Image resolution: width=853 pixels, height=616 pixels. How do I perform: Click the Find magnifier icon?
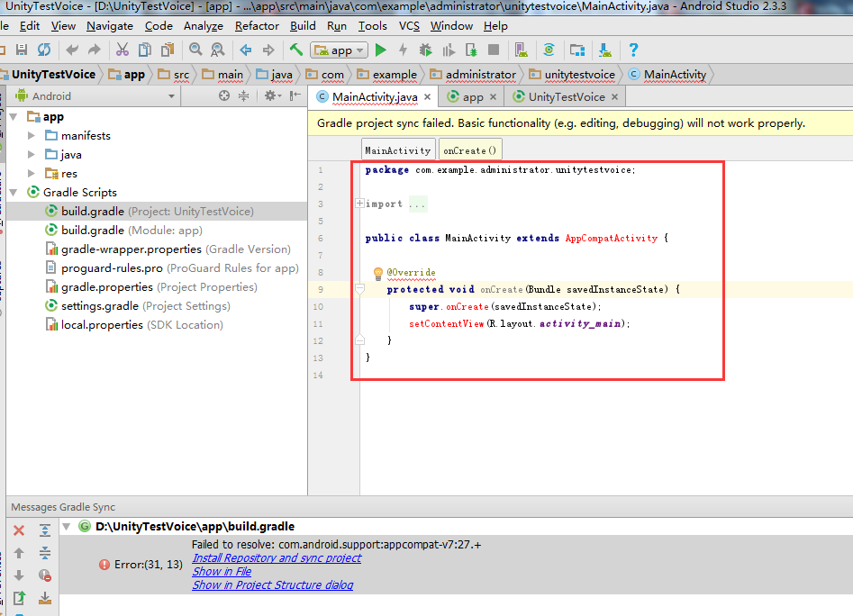pos(195,50)
